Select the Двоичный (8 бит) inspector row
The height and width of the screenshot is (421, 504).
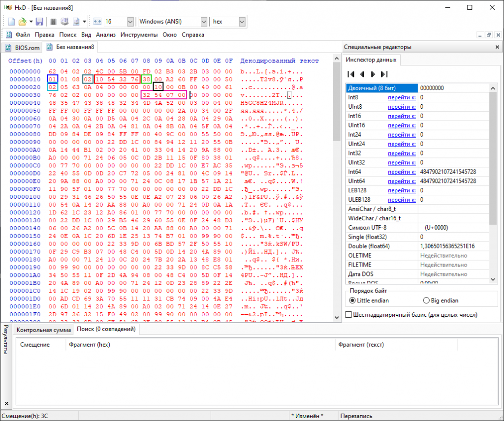(x=417, y=88)
